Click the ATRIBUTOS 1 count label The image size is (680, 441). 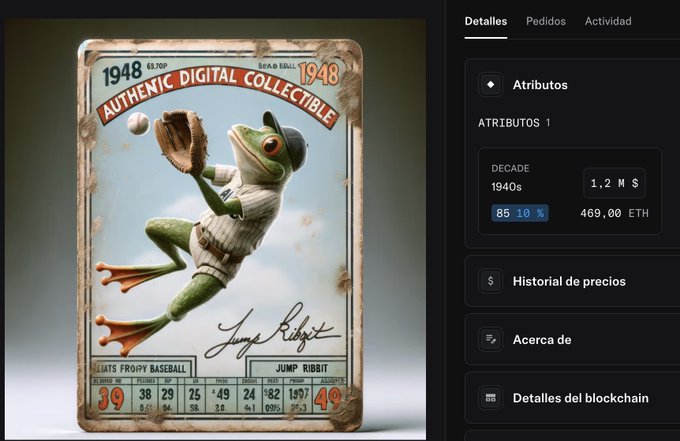click(x=514, y=123)
